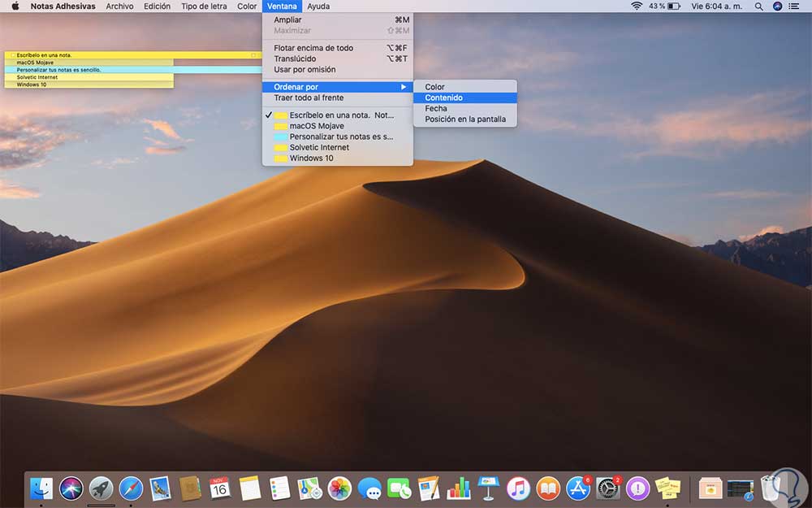Screen dimensions: 812x508
Task: Click the clock Vie 6:04 a. m.
Action: (717, 7)
